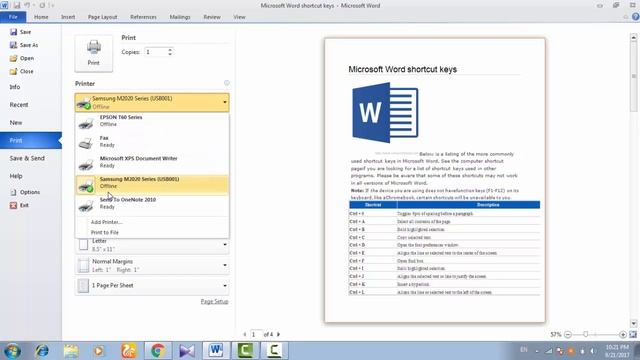640x360 pixels.
Task: Select the Print section in sidebar
Action: (x=31, y=140)
